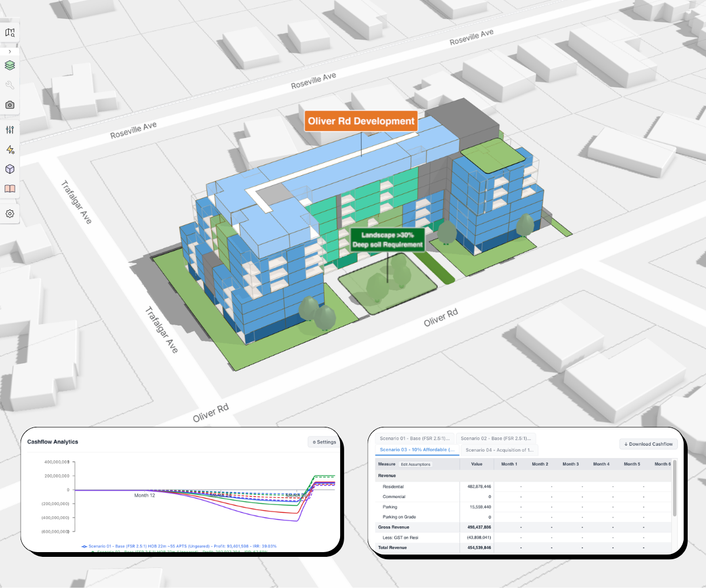Select Scenario 03 - 10% Affordable tab
The width and height of the screenshot is (706, 588).
pos(417,450)
